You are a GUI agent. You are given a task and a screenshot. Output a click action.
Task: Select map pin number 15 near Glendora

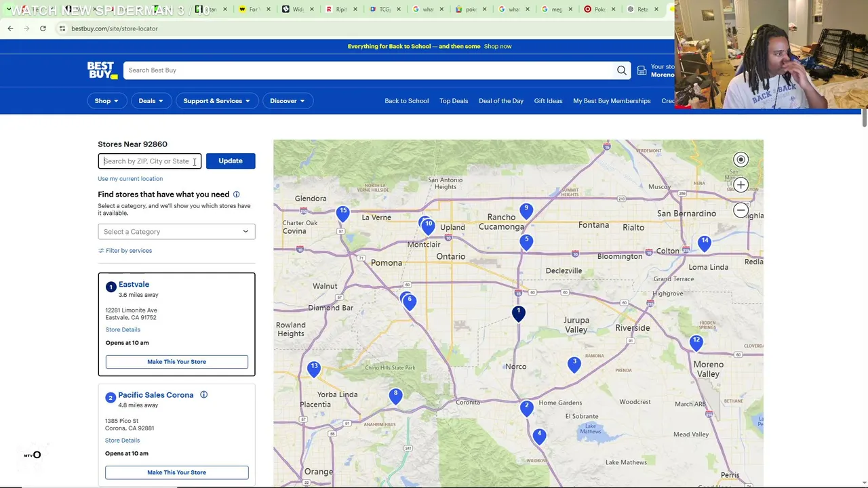[x=344, y=213]
